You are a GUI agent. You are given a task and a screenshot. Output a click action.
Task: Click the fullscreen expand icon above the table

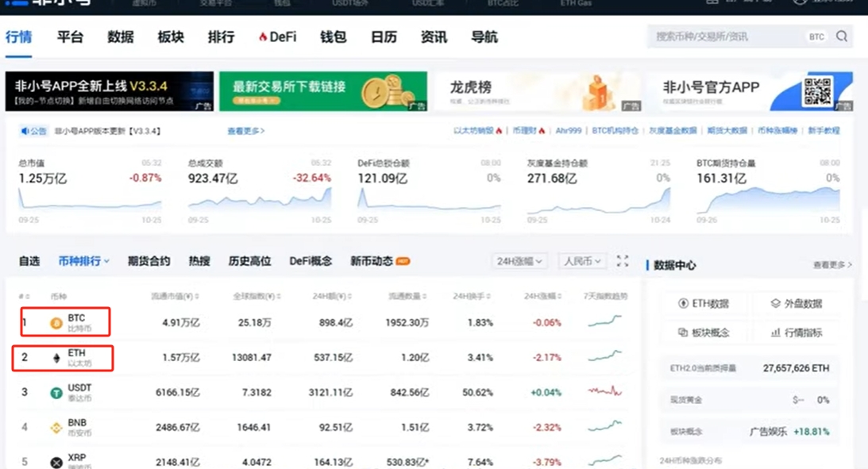pos(623,261)
